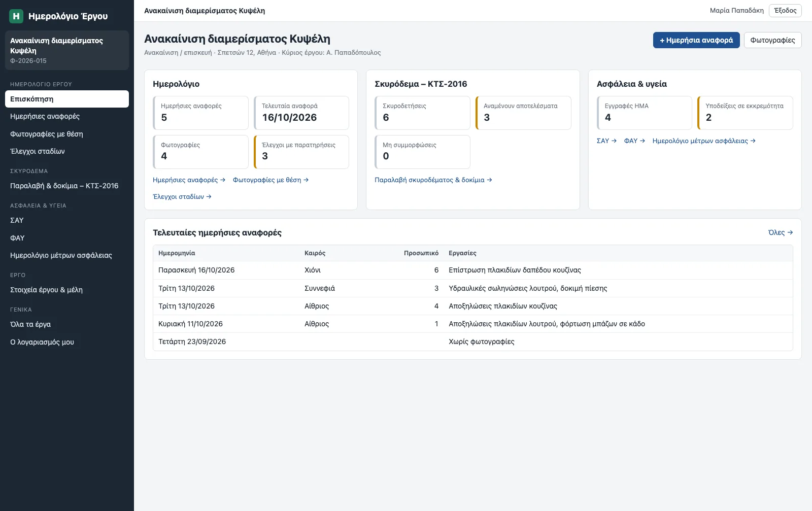
Task: Click the Τετάρτη 23/09/2026 row date
Action: click(x=192, y=342)
